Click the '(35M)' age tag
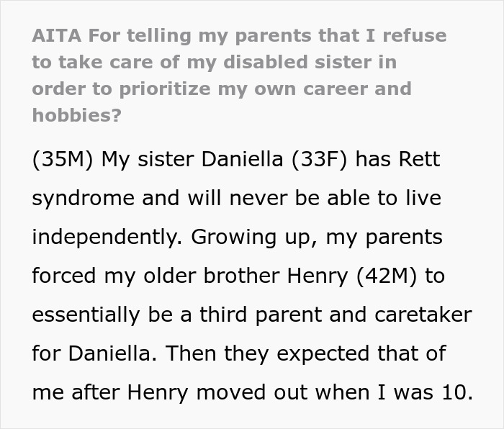 click(x=62, y=159)
